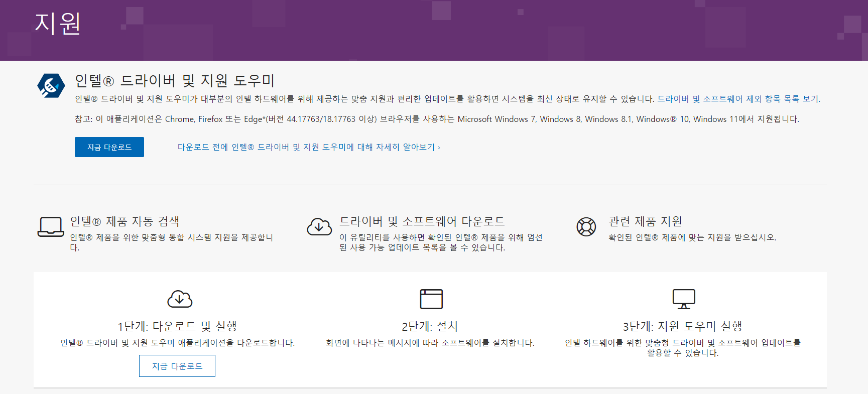Click the 1단계: 다운로드 및 실행 heading

pyautogui.click(x=177, y=326)
